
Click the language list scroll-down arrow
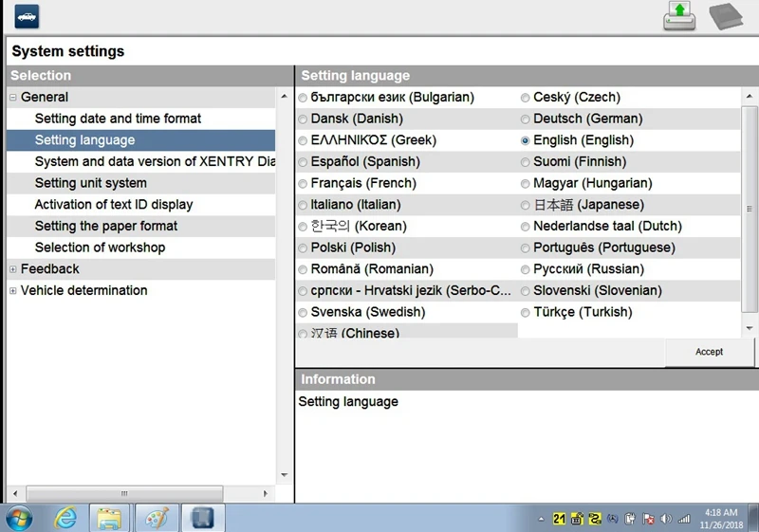[x=750, y=328]
